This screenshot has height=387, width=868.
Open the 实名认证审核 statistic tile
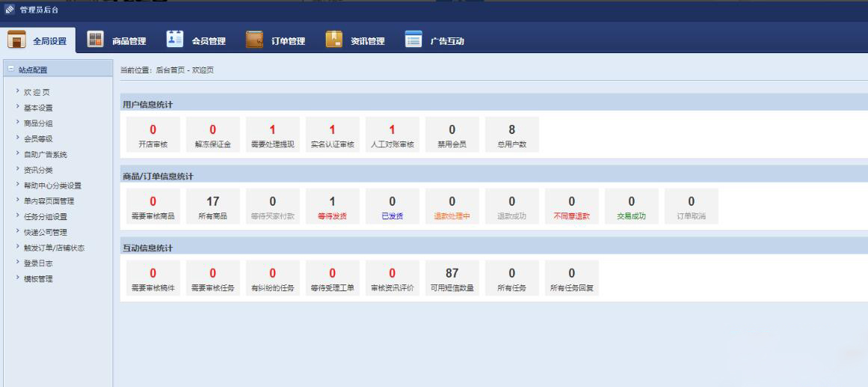(x=332, y=135)
